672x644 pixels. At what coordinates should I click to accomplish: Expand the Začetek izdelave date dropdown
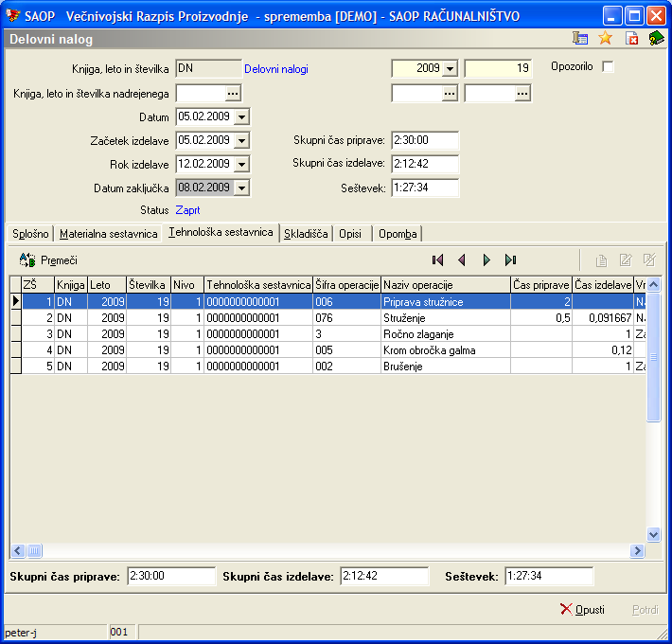(x=241, y=140)
